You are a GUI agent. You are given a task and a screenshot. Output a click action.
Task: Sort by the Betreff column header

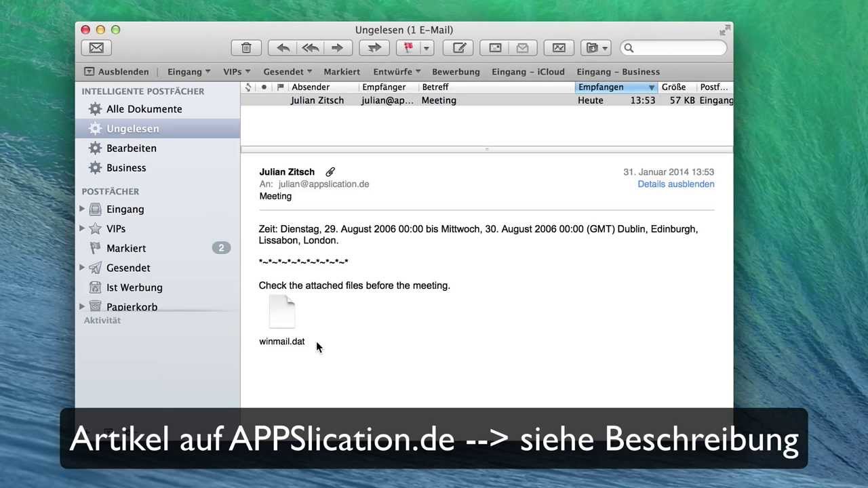click(x=496, y=87)
